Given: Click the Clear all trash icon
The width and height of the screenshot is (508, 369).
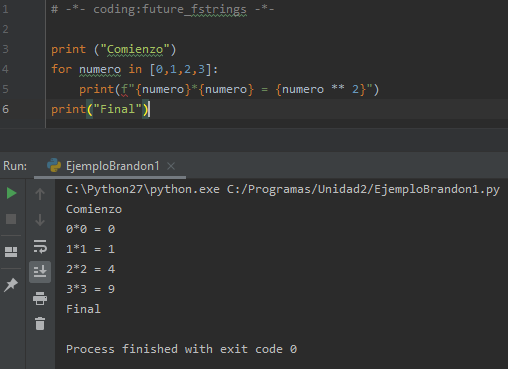Looking at the screenshot, I should click(40, 323).
